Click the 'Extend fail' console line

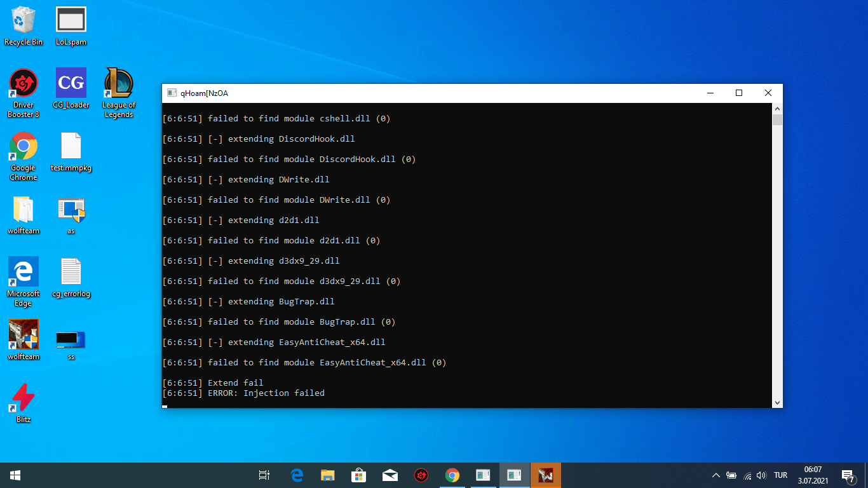pos(212,383)
